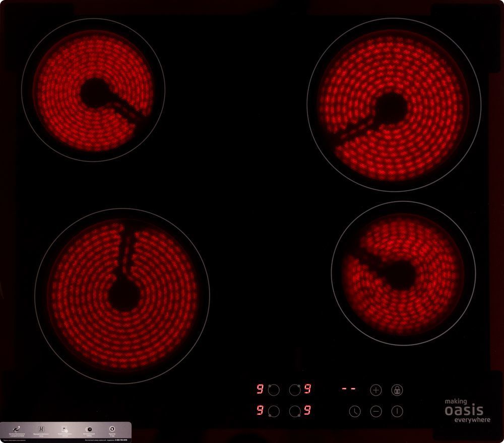The height and width of the screenshot is (443, 504).
Task: Select the rear-left burner zone button
Action: coord(274,390)
